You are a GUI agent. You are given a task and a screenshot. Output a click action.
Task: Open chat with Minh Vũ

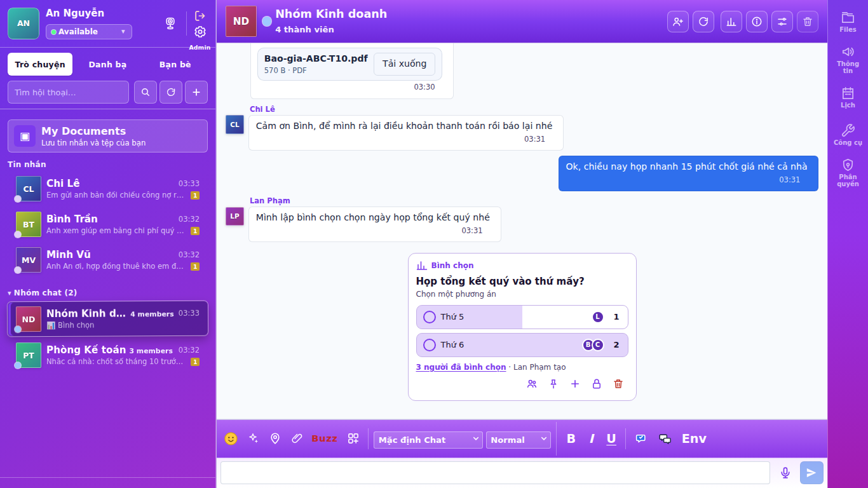click(x=107, y=260)
